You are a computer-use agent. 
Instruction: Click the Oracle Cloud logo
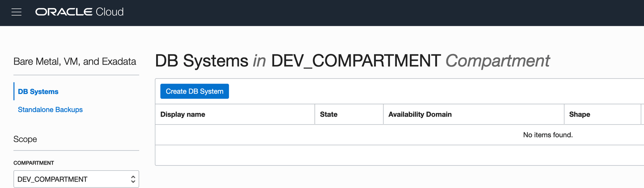[x=79, y=12]
